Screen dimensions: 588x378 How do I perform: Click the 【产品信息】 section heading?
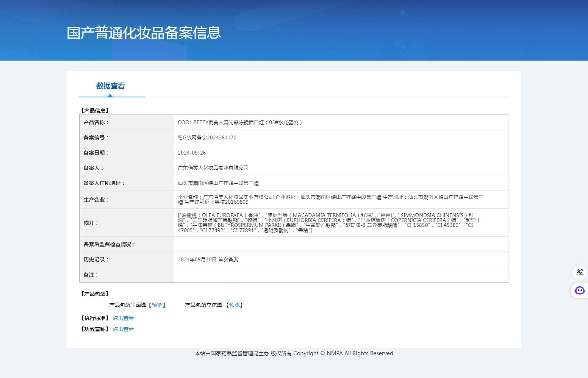(x=95, y=111)
